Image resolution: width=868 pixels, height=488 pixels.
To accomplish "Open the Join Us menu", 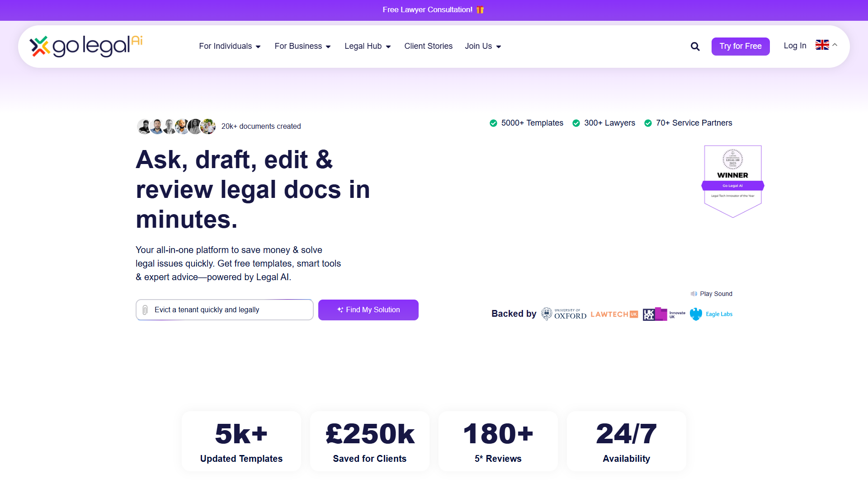I will tap(483, 46).
